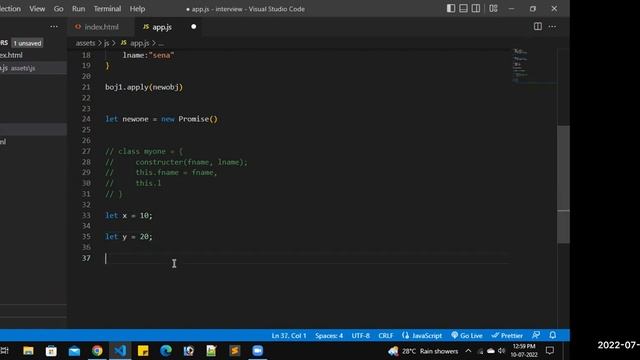Click Prettier status bar item
The width and height of the screenshot is (640, 360).
point(507,336)
